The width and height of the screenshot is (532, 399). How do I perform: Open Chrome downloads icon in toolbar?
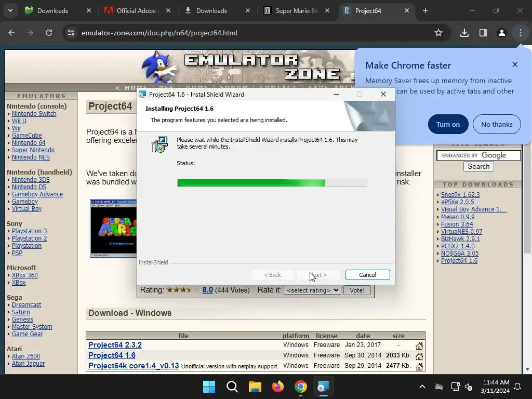[464, 33]
